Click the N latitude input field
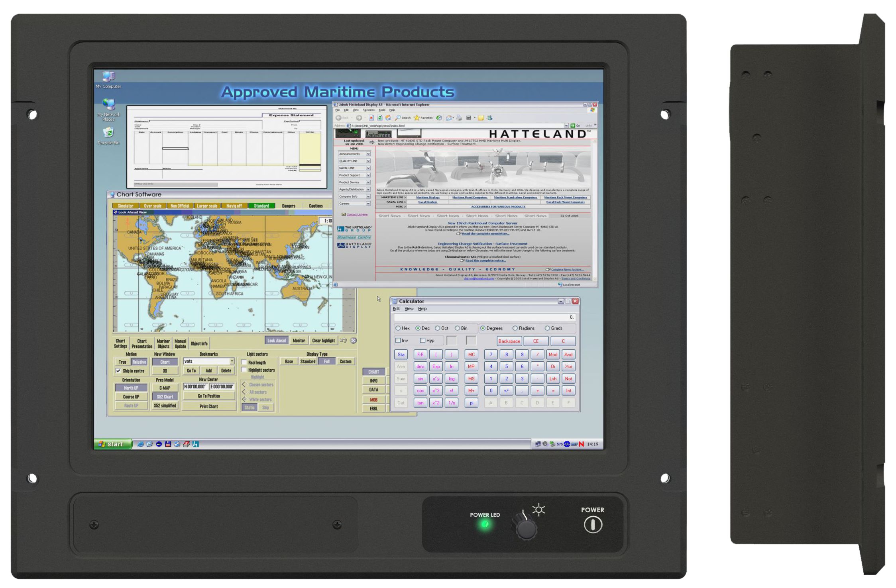This screenshot has width=896, height=588. [x=195, y=386]
